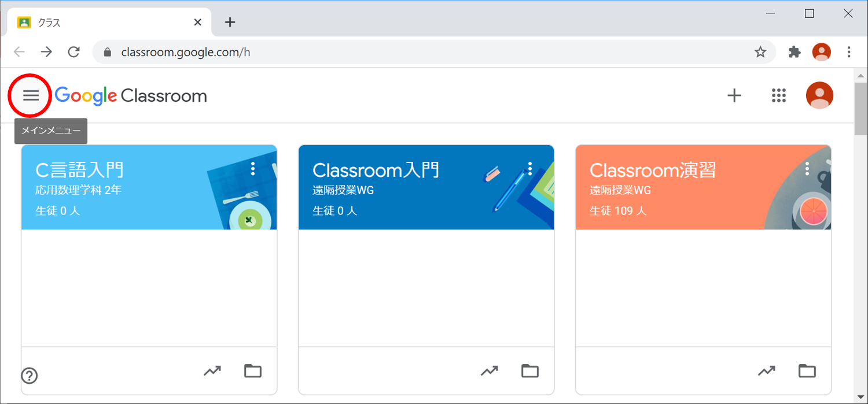The image size is (868, 404).
Task: Open gradebook trend icon for C言語入門
Action: [212, 370]
